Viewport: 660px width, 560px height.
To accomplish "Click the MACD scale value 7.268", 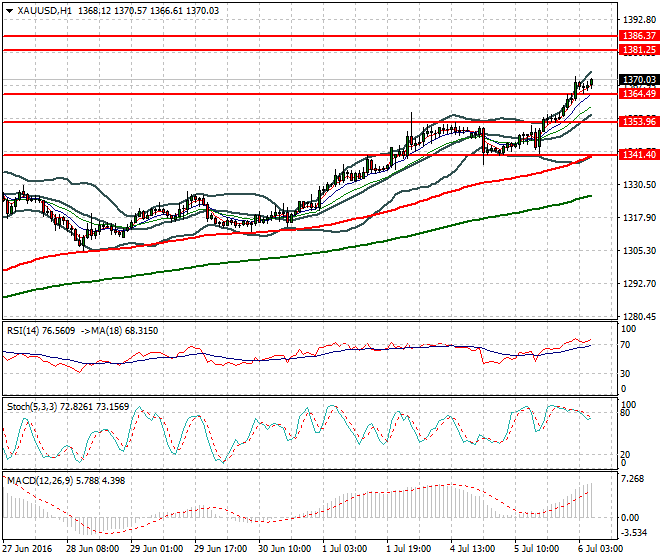I will pos(633,480).
